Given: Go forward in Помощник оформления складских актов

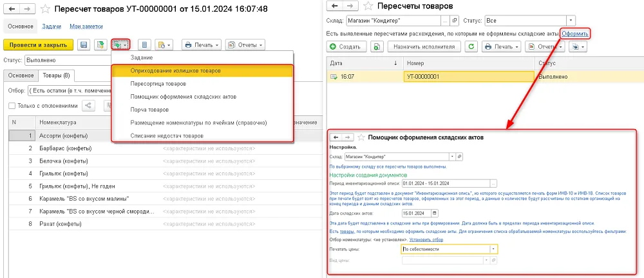Looking at the screenshot, I should point(348,137).
